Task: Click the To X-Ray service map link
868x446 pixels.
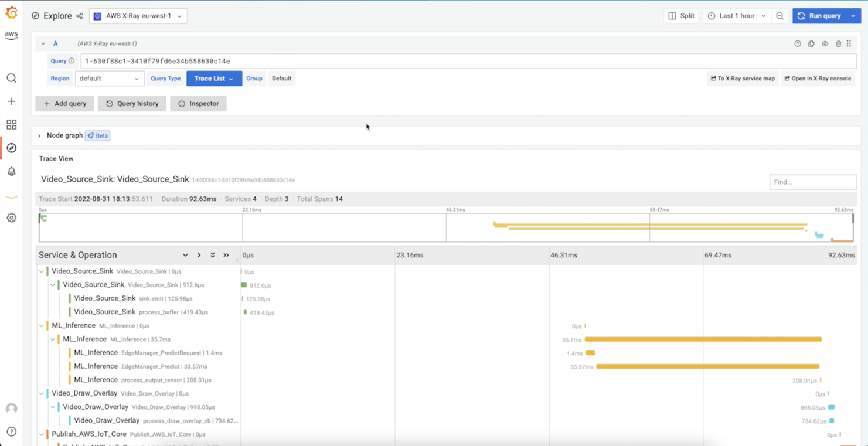Action: point(743,79)
